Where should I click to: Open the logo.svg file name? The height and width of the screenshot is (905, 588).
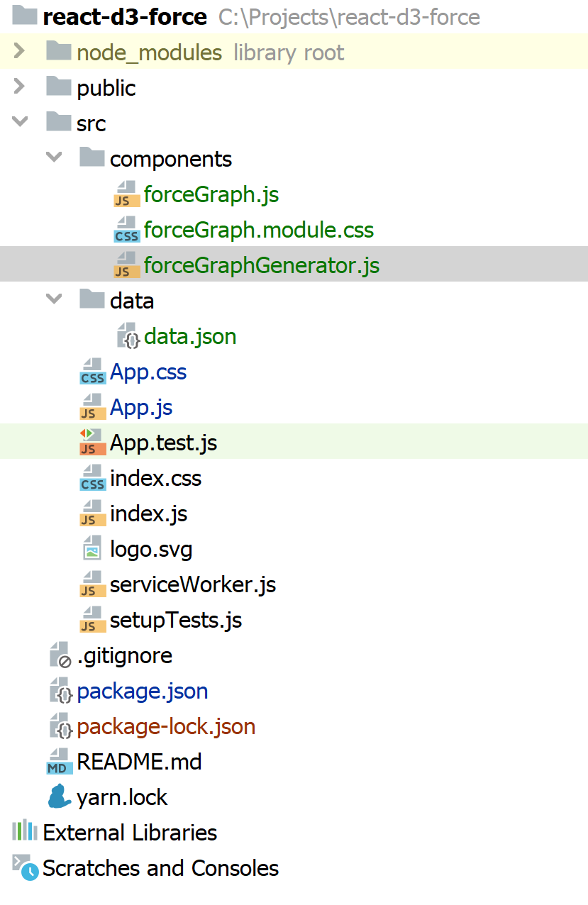pos(151,549)
